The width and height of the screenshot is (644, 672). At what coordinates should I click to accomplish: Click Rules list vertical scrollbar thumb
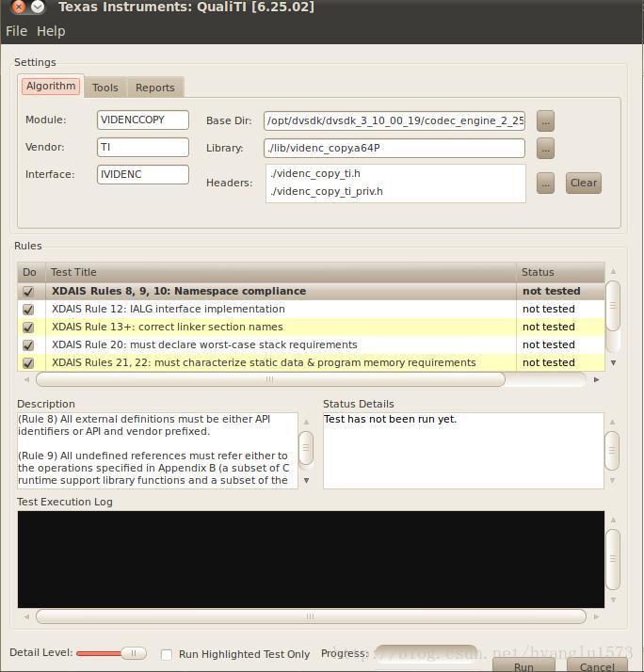[x=613, y=306]
